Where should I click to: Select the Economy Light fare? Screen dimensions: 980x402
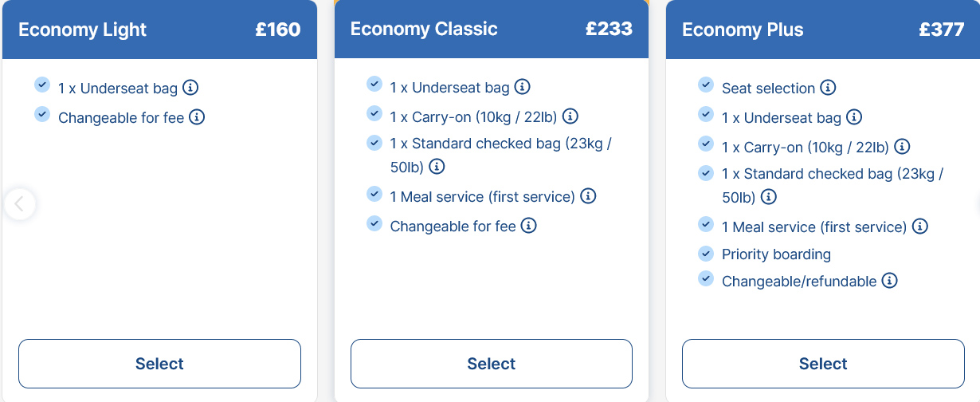click(x=159, y=364)
